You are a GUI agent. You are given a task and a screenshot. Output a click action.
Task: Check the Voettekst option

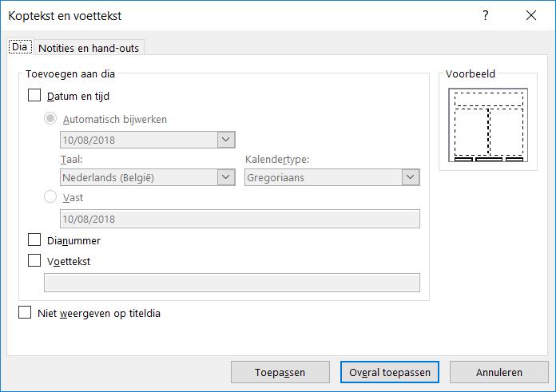tap(34, 259)
